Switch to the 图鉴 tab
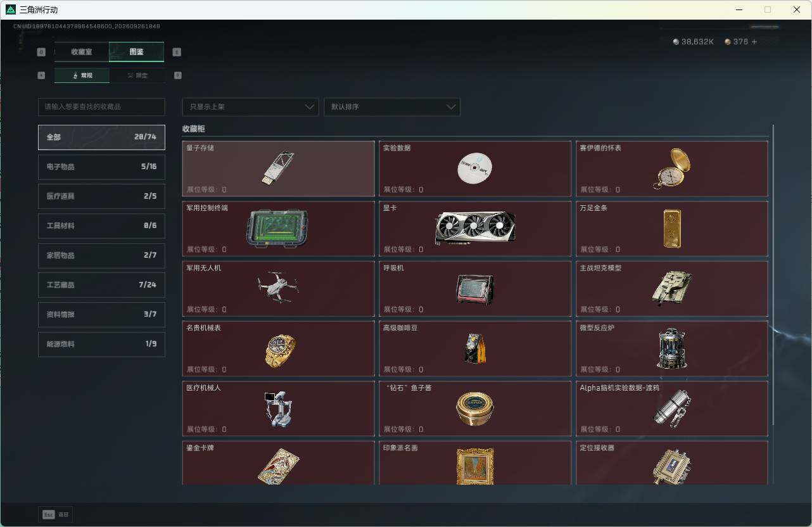 (x=137, y=52)
